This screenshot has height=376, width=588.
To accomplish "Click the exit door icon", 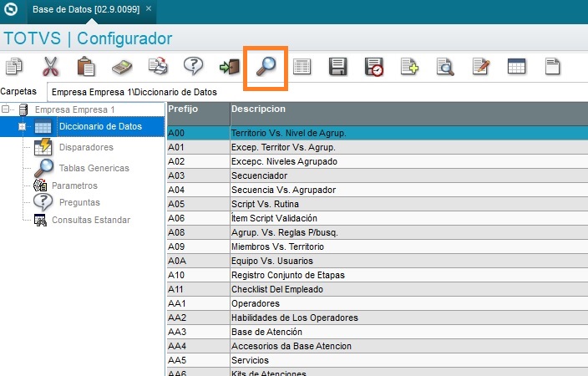I will coord(230,67).
